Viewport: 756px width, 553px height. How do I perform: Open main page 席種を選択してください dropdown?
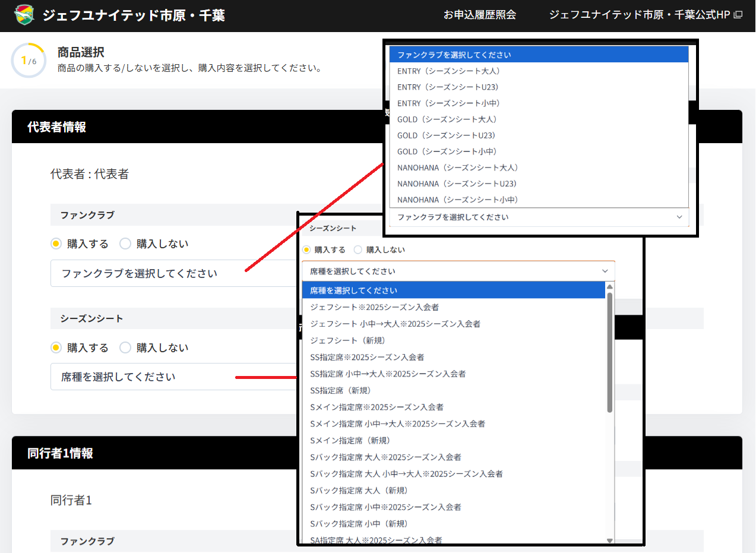coord(173,377)
